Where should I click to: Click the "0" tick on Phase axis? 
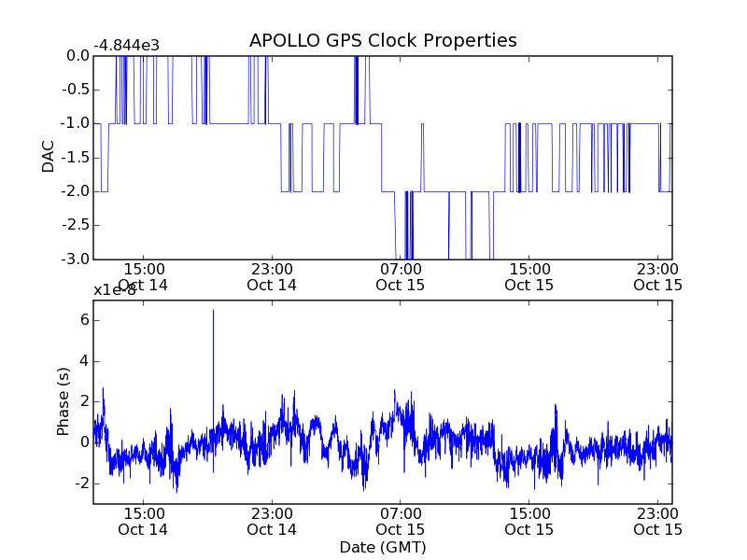[x=85, y=442]
